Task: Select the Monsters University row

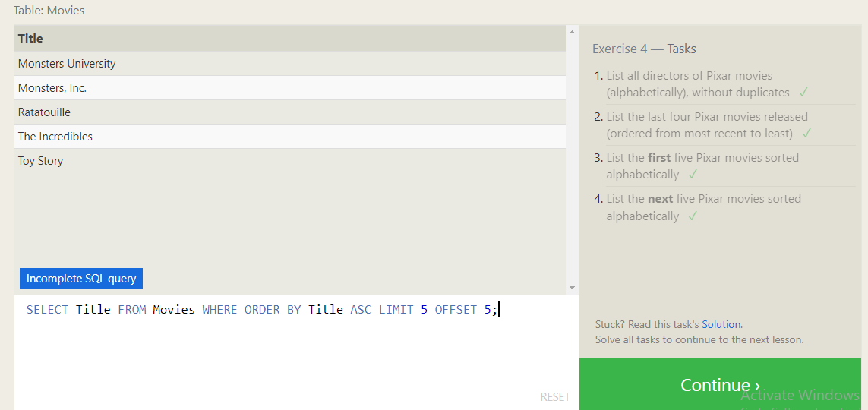Action: (x=289, y=64)
